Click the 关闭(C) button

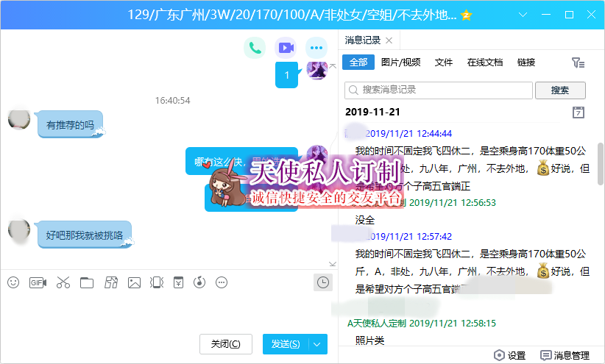(x=226, y=344)
